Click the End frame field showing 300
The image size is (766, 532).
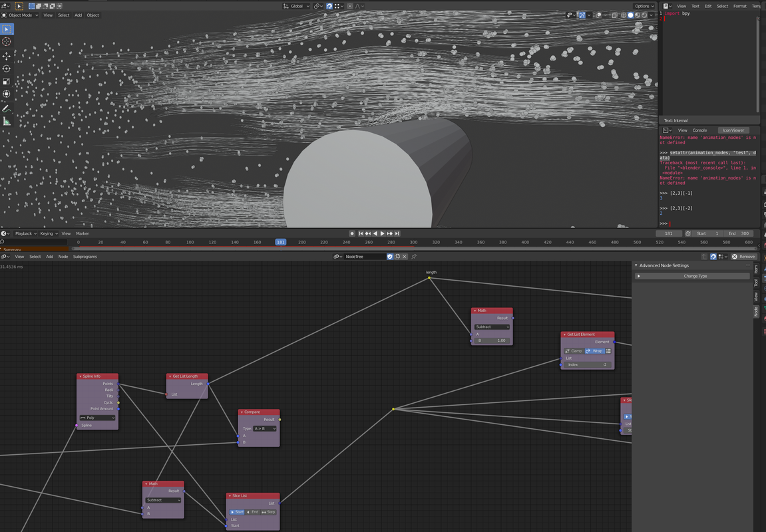point(739,233)
